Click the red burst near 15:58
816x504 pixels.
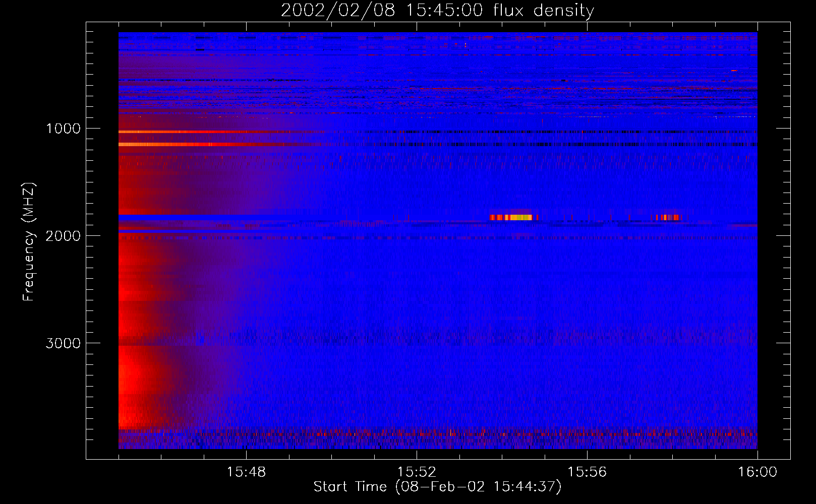pyautogui.click(x=669, y=218)
